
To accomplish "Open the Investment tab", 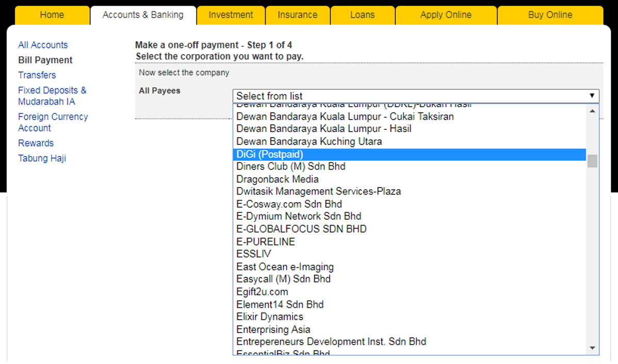I will [231, 15].
